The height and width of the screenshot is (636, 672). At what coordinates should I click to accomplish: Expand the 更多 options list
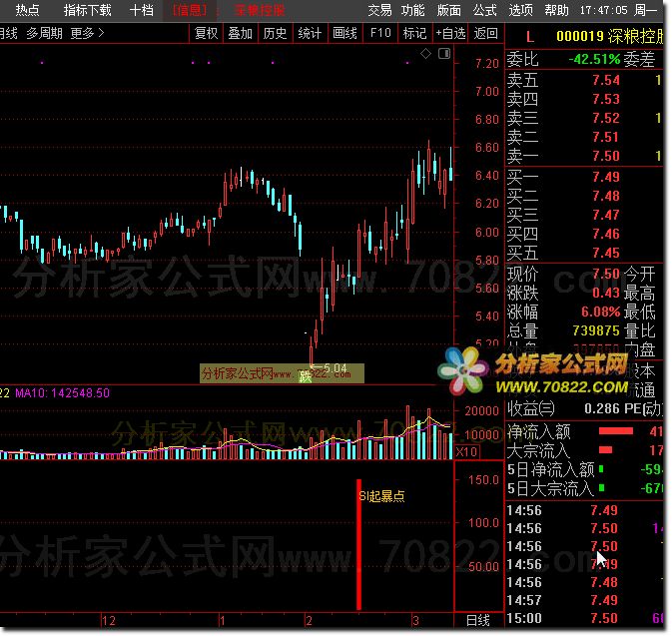tap(86, 33)
